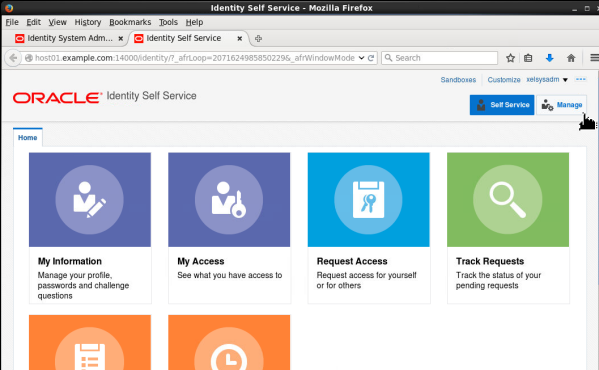This screenshot has width=599, height=370.
Task: Bookmark this page with star icon
Action: click(510, 58)
